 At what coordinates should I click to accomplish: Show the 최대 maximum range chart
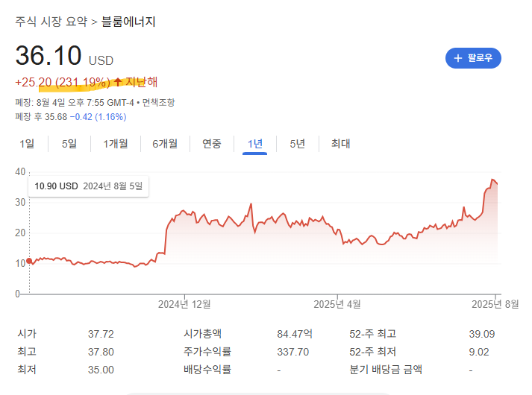click(341, 144)
